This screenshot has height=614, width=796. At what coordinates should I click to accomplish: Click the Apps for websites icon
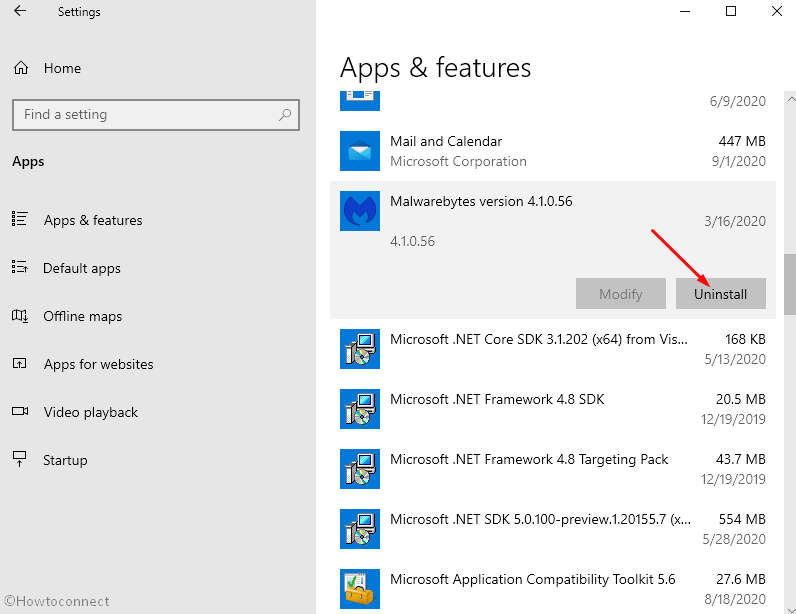pos(20,363)
